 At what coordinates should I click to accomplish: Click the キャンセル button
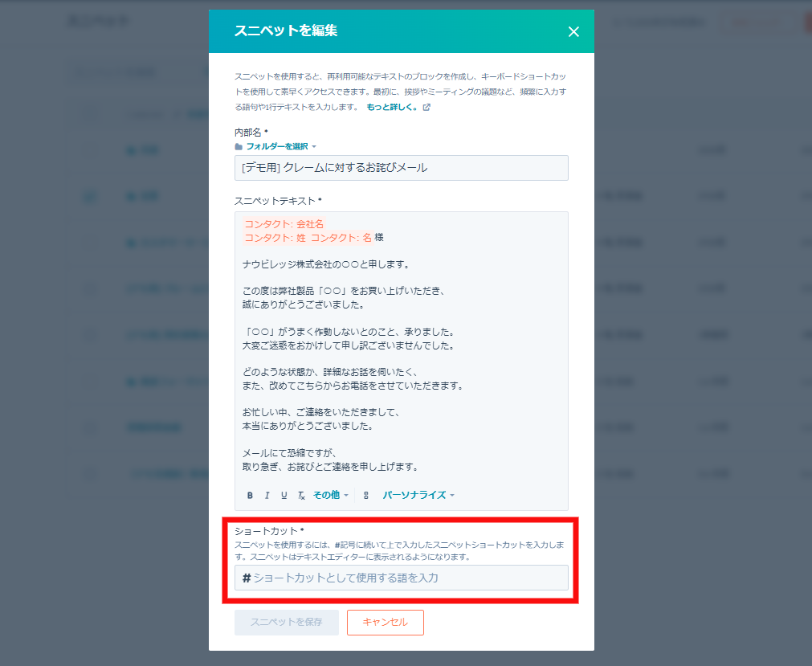tap(386, 622)
